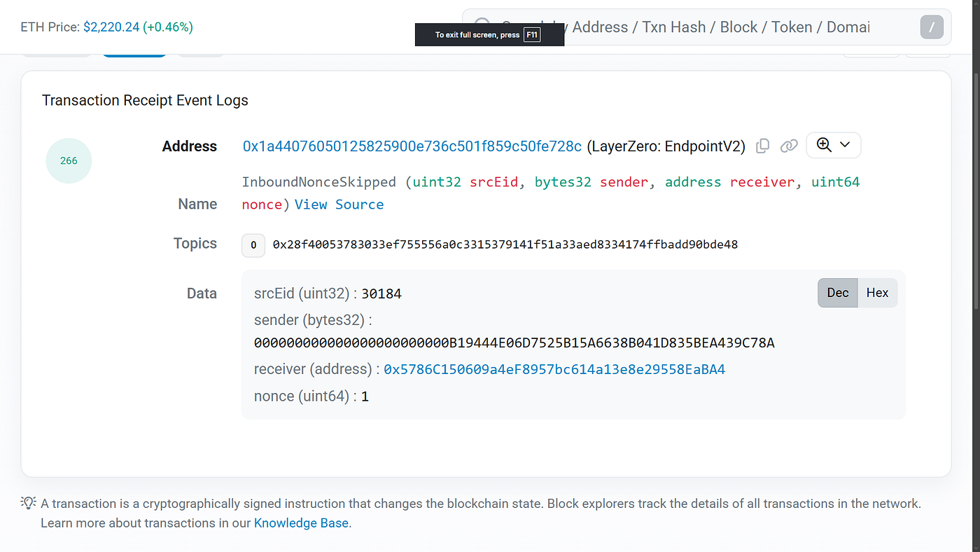Click the log index 266 badge
The image size is (980, 552).
tap(69, 160)
